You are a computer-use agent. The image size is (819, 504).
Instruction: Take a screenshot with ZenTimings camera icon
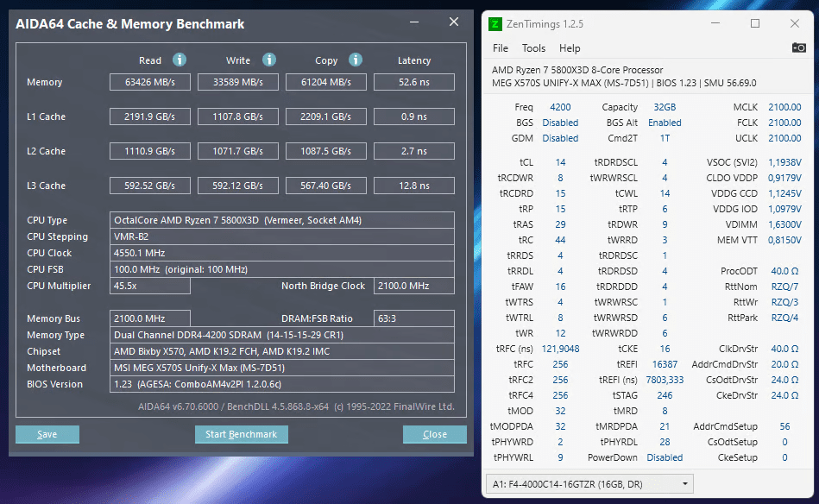(798, 47)
